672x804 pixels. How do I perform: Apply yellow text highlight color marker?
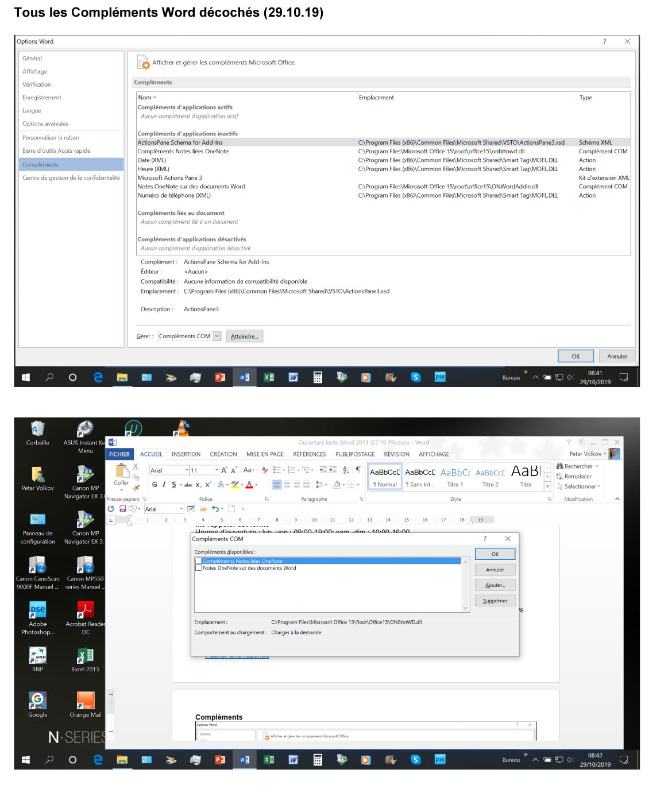click(x=234, y=485)
